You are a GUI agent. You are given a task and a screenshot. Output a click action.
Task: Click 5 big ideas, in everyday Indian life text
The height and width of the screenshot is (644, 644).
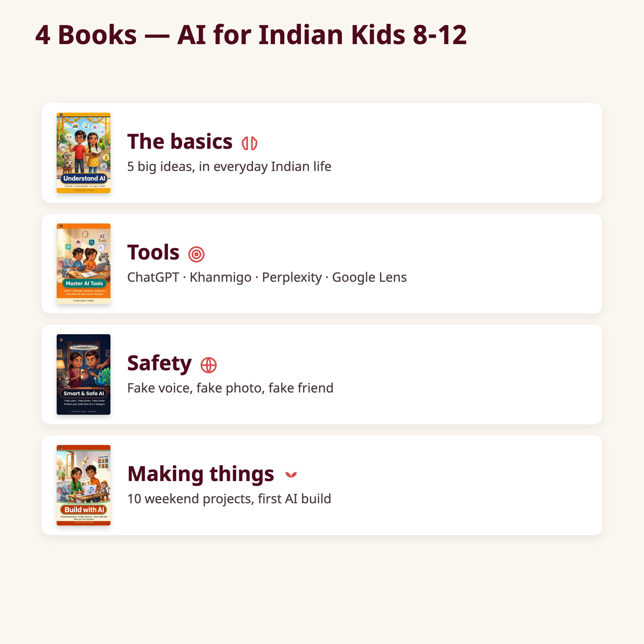[229, 166]
